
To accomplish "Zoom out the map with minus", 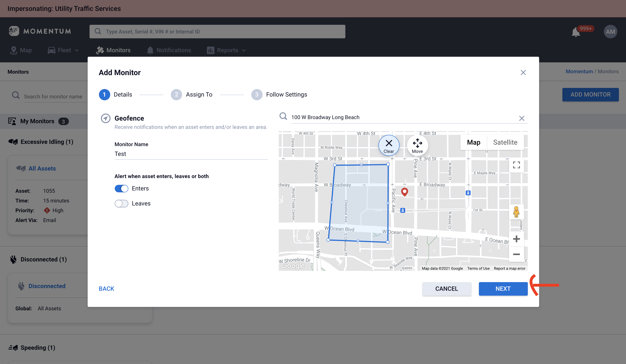I will tap(516, 254).
